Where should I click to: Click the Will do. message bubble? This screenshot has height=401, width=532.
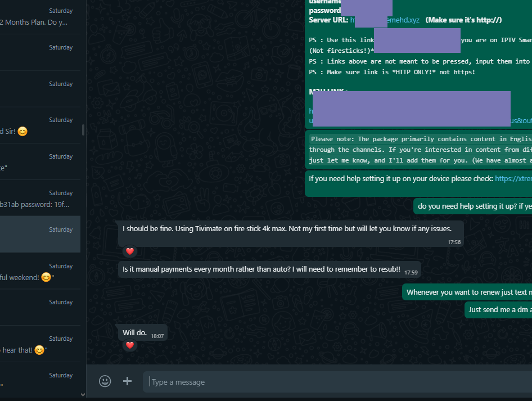[142, 333]
